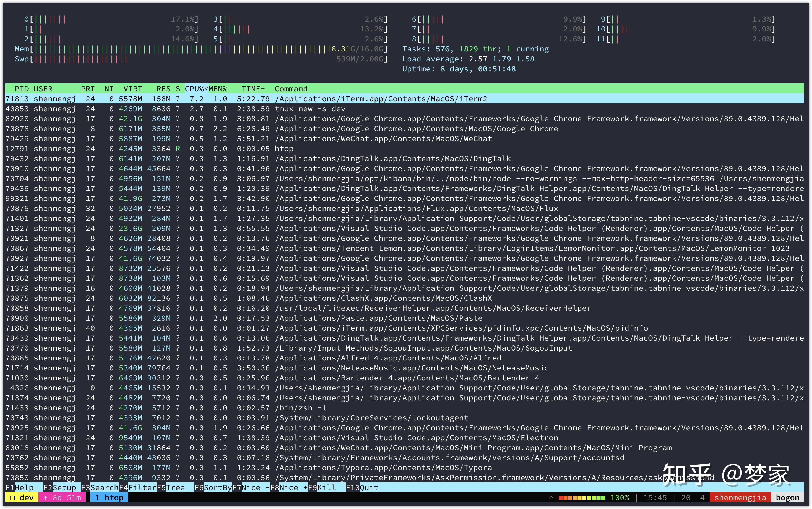
Task: Activate the F4 Filter option
Action: [x=137, y=487]
